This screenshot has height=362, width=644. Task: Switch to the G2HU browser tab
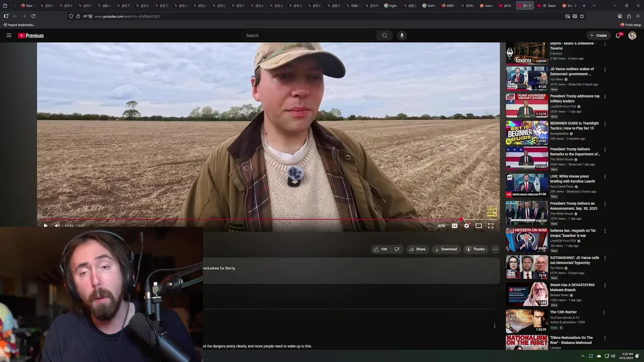(x=467, y=6)
